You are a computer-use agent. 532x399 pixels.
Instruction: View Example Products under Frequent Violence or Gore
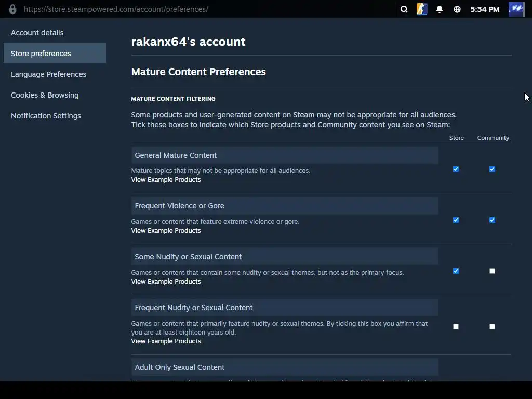coord(166,230)
